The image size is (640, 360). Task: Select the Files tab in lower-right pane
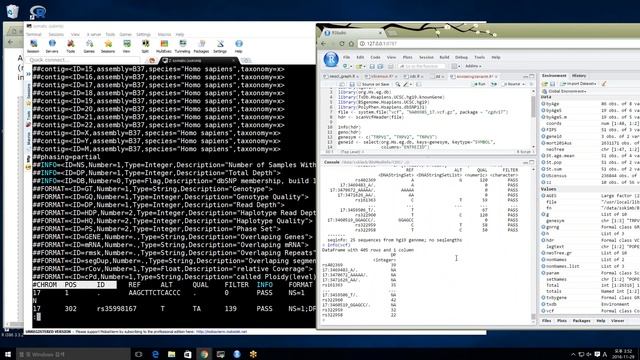point(546,321)
